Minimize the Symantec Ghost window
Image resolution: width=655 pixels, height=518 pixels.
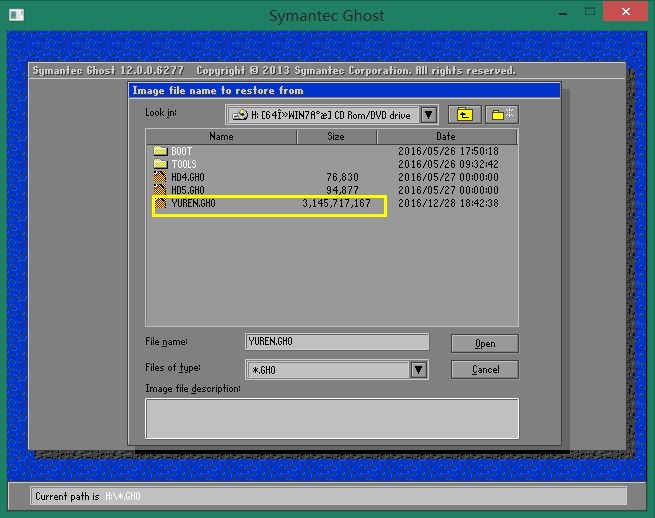563,13
